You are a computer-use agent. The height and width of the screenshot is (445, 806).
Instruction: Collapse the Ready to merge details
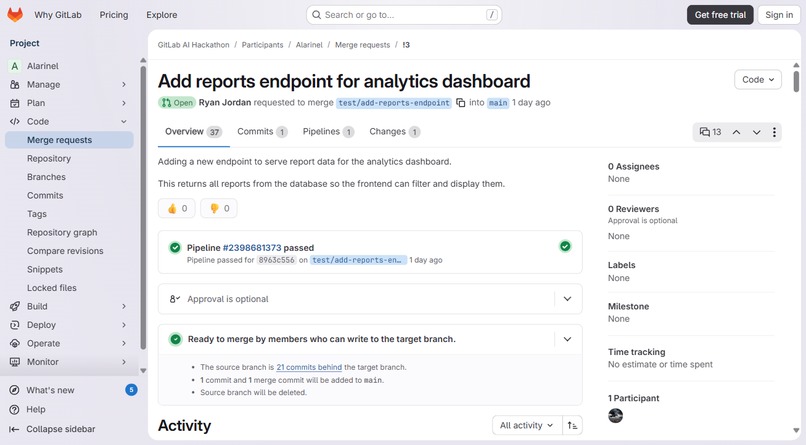tap(567, 339)
